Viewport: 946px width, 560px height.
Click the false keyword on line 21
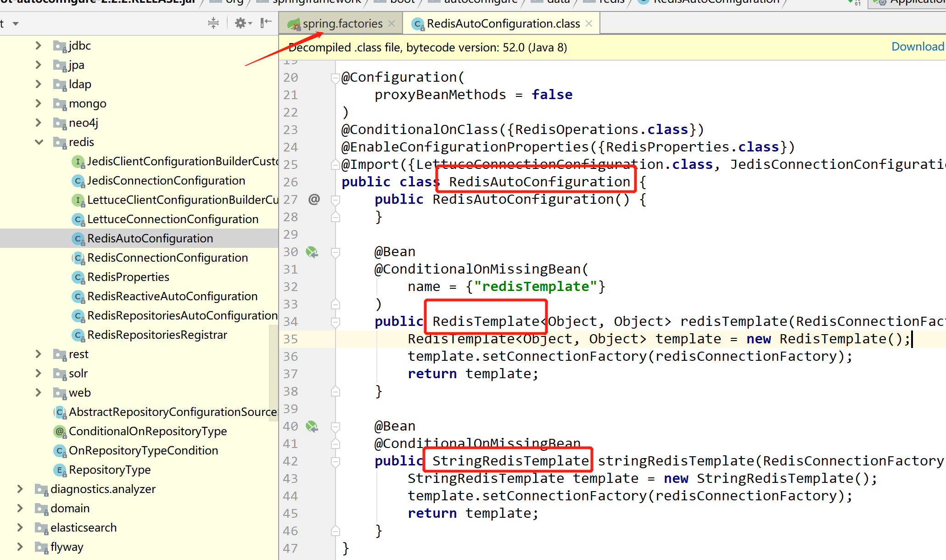click(x=552, y=95)
